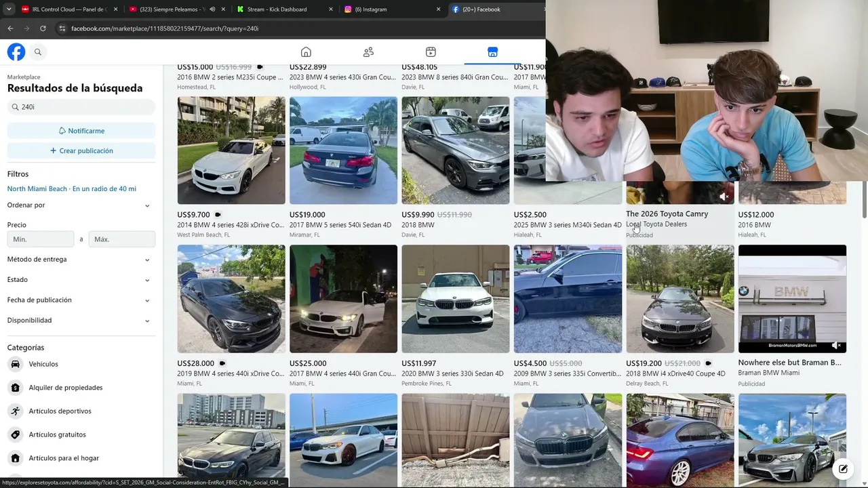Switch to the Siempre Peleamos YouTube tab

(178, 9)
